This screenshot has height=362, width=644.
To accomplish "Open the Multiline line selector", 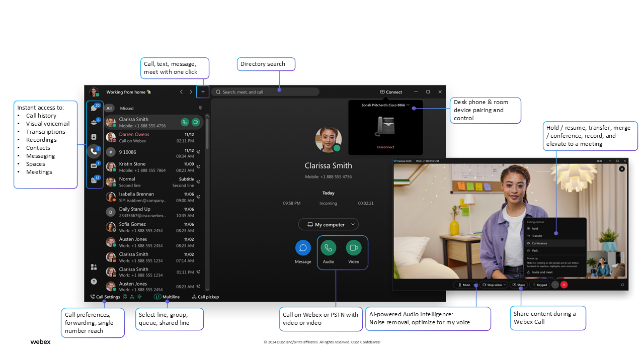I will click(x=167, y=297).
